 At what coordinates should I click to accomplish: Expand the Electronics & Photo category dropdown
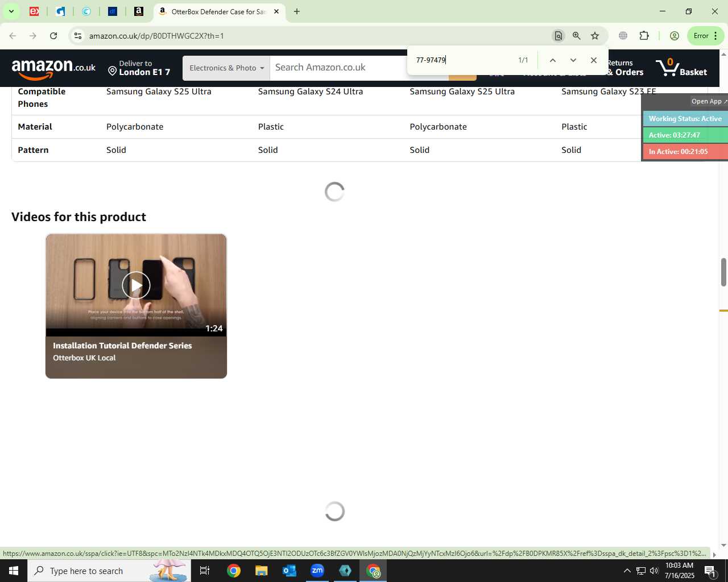(x=226, y=68)
